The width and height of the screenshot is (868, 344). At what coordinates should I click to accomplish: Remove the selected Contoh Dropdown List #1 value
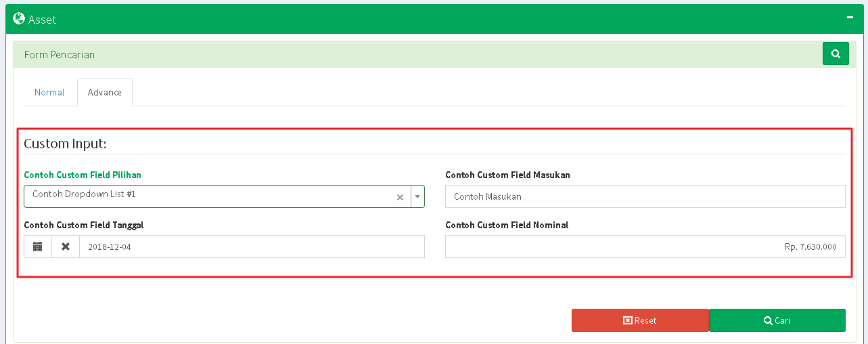click(400, 197)
